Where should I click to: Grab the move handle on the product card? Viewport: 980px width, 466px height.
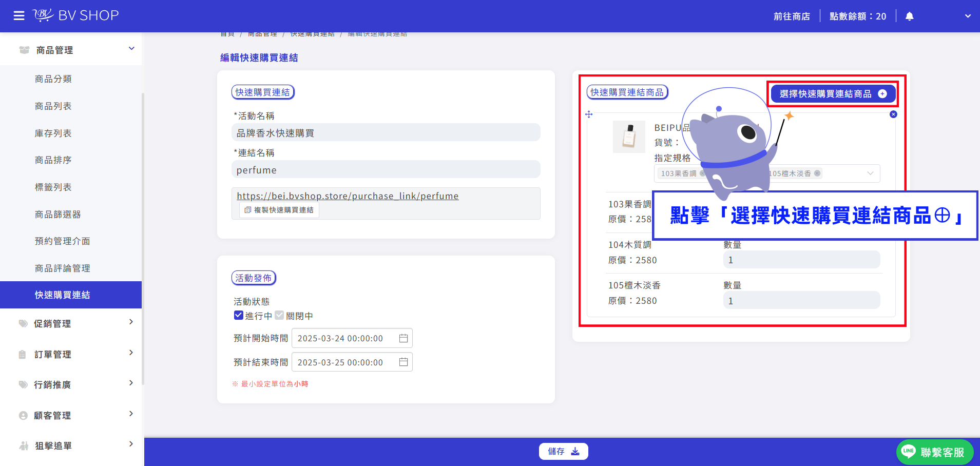[589, 114]
